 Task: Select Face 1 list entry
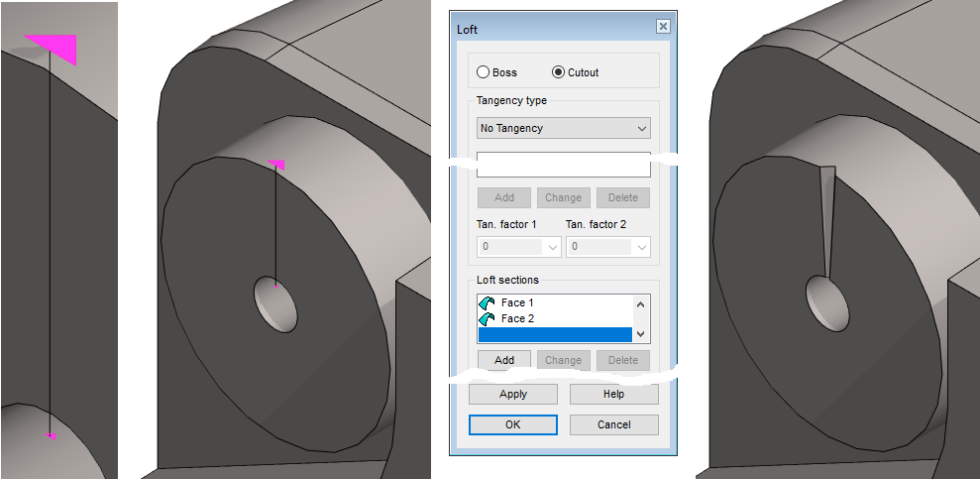click(517, 303)
